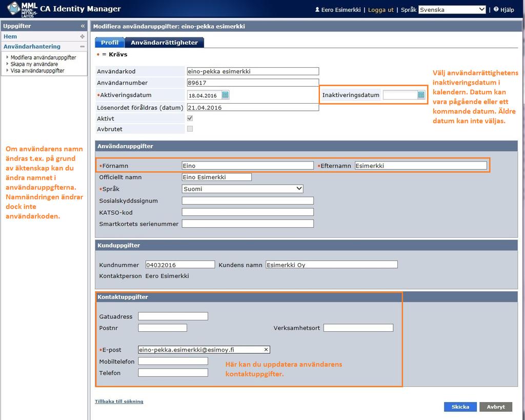
Task: Click the user icon beside Eero Esimerkki
Action: [317, 10]
